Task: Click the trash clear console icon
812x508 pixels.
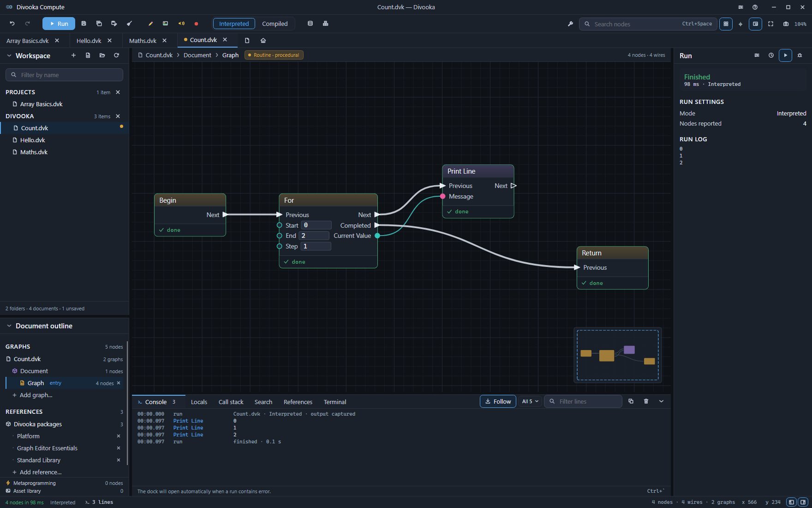Action: [x=646, y=401]
